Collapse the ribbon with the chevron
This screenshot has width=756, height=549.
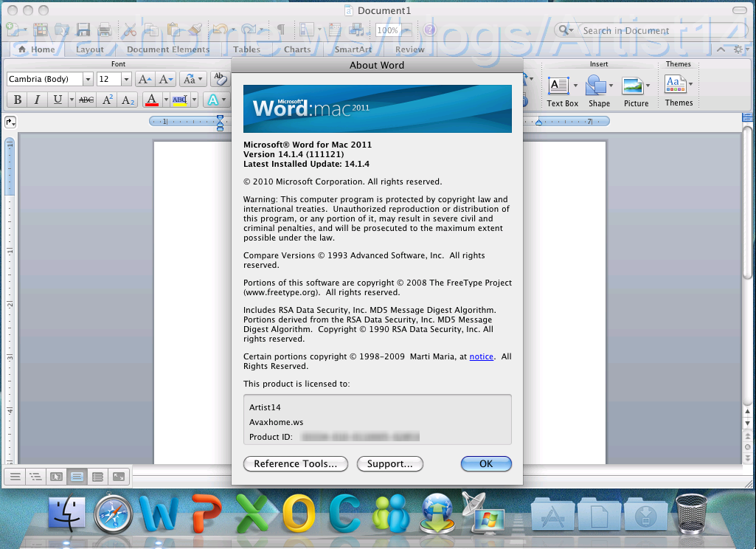pos(721,49)
